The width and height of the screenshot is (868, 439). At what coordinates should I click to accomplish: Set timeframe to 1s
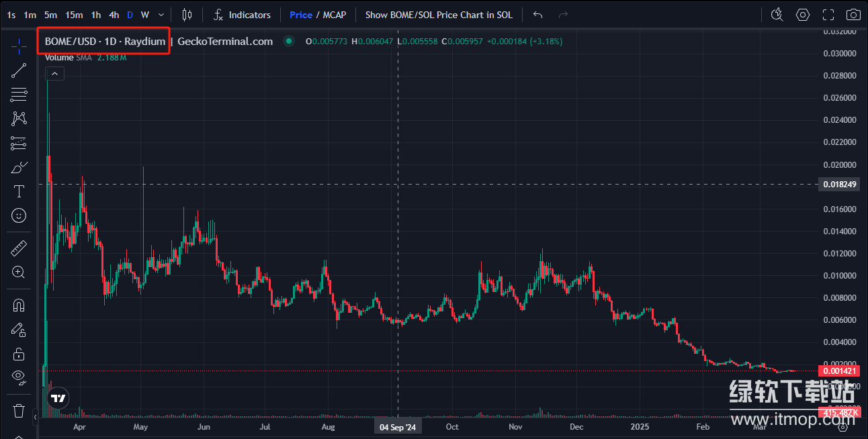[x=11, y=15]
